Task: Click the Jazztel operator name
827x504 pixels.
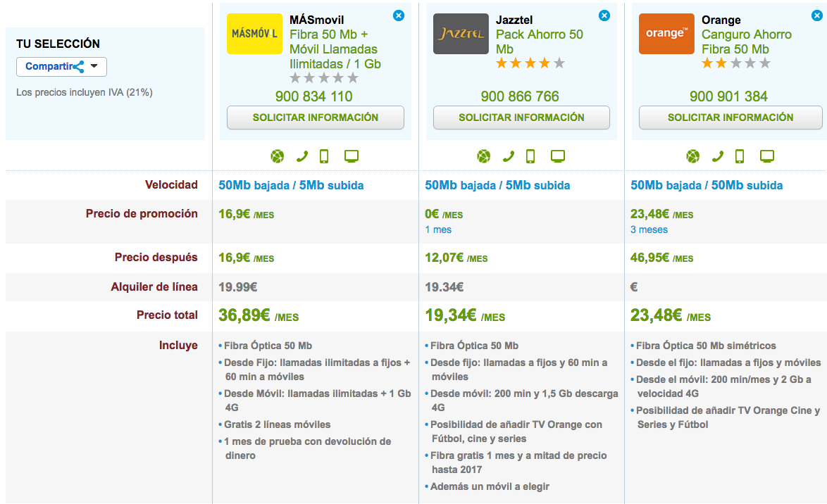Action: pyautogui.click(x=514, y=20)
